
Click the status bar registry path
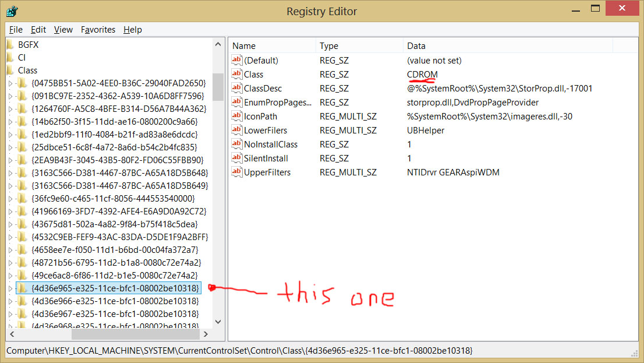[239, 351]
